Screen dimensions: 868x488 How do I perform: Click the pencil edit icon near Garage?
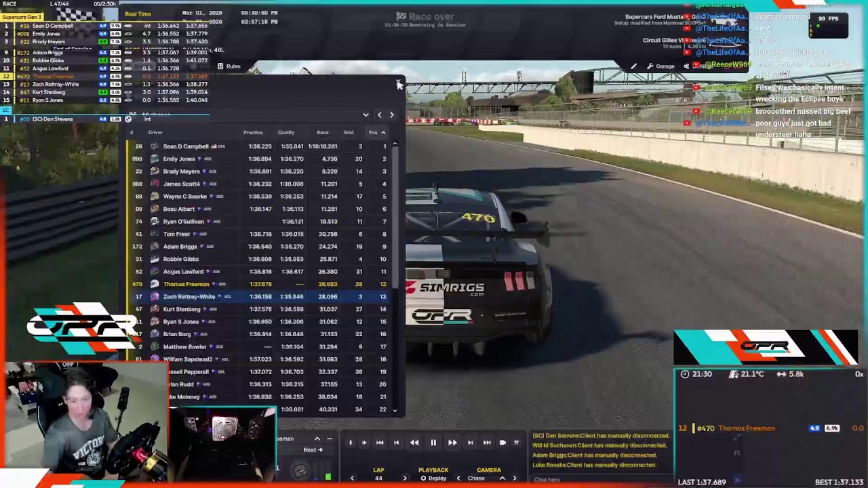[x=633, y=66]
